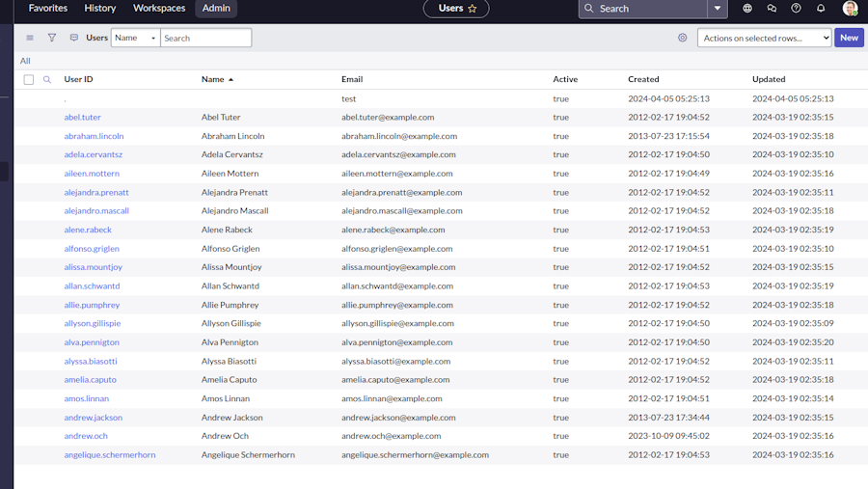Open the alene.rabeck user record

(88, 230)
